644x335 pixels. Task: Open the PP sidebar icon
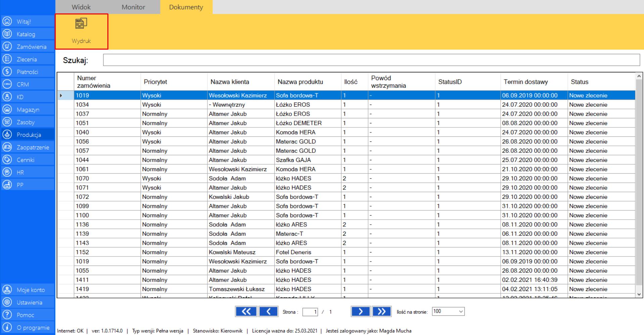pos(7,185)
